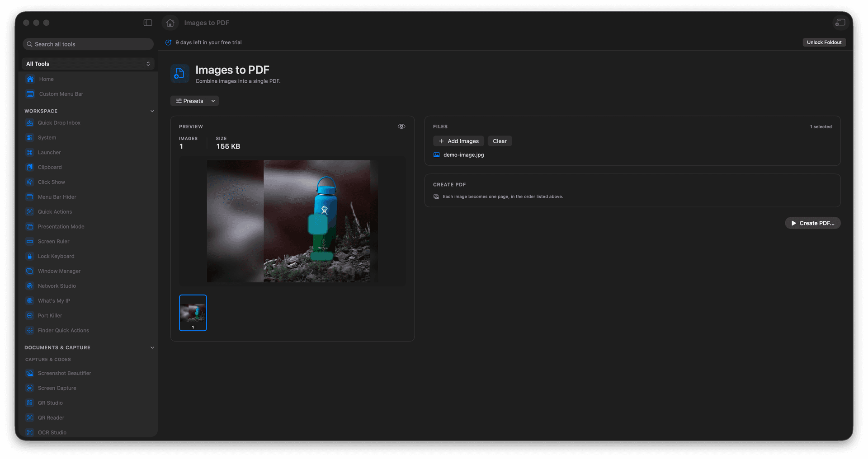The image size is (868, 459).
Task: Open Menu Bar Hider tool
Action: point(88,197)
